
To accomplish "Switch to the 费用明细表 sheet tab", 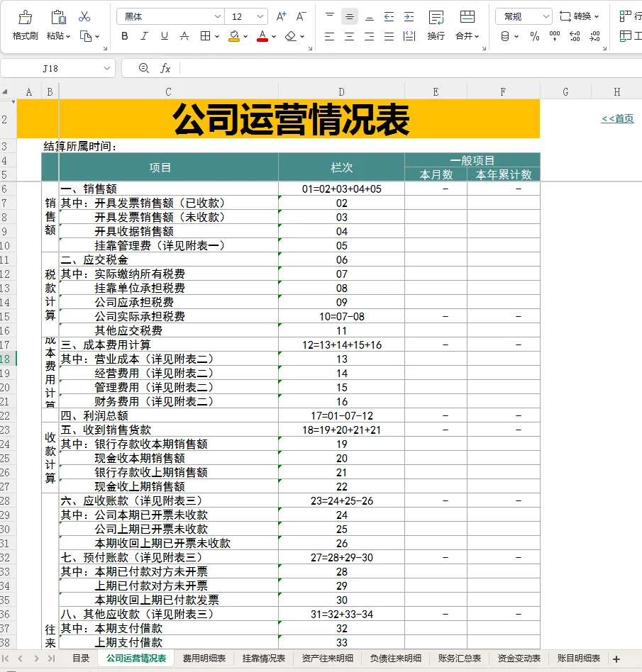I will pyautogui.click(x=204, y=659).
